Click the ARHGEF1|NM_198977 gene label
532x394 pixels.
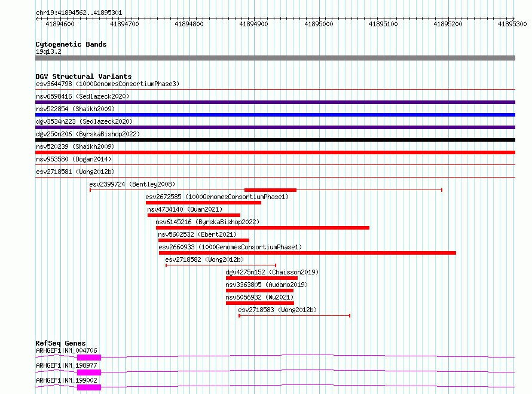click(x=66, y=365)
